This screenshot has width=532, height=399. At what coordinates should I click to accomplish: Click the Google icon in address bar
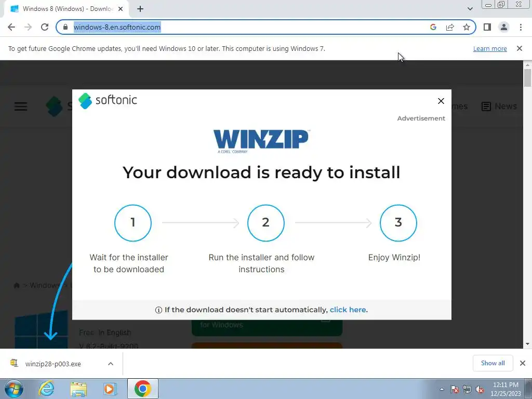point(433,27)
